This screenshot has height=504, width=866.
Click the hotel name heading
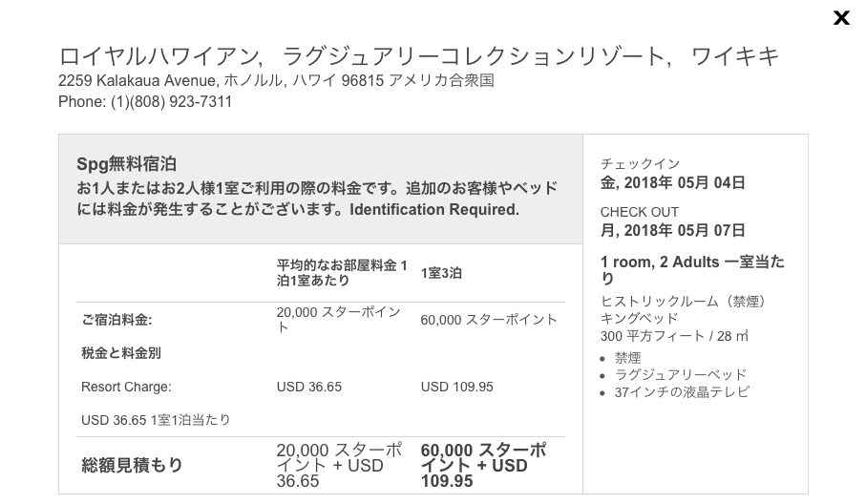click(418, 56)
